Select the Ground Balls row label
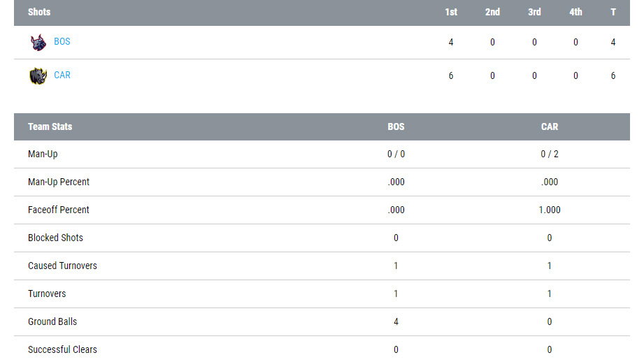 (52, 321)
